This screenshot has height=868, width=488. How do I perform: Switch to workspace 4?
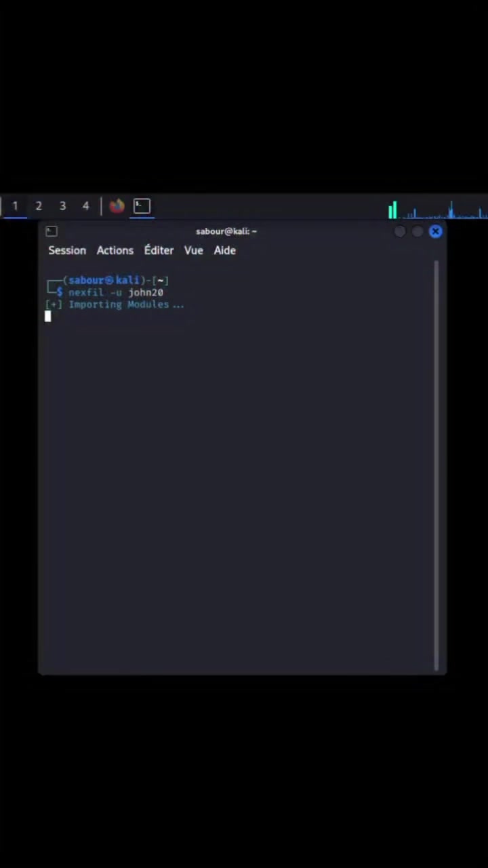85,205
